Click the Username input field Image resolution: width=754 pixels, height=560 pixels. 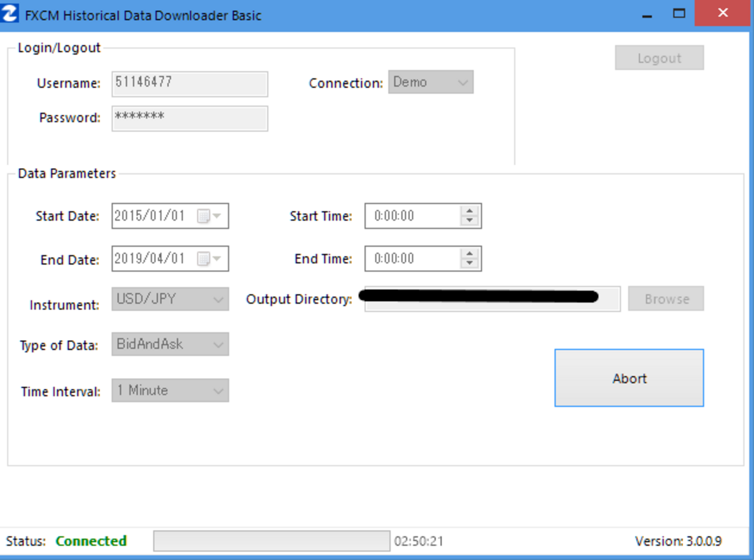[x=190, y=84]
